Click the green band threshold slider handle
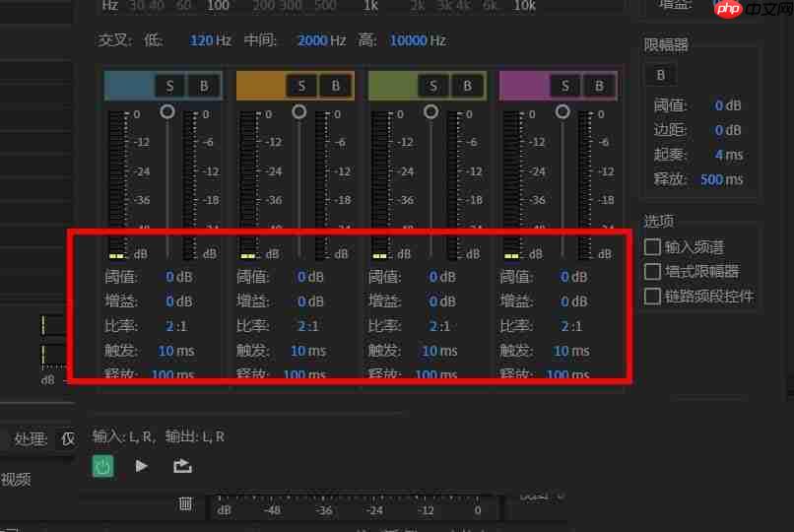The height and width of the screenshot is (532, 794). pyautogui.click(x=430, y=111)
